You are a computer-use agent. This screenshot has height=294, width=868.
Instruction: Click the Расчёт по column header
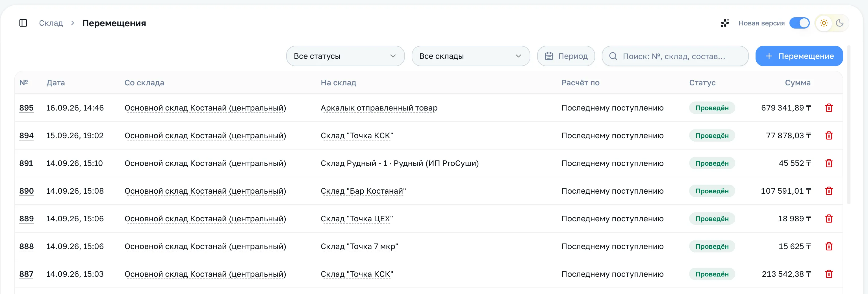click(580, 83)
